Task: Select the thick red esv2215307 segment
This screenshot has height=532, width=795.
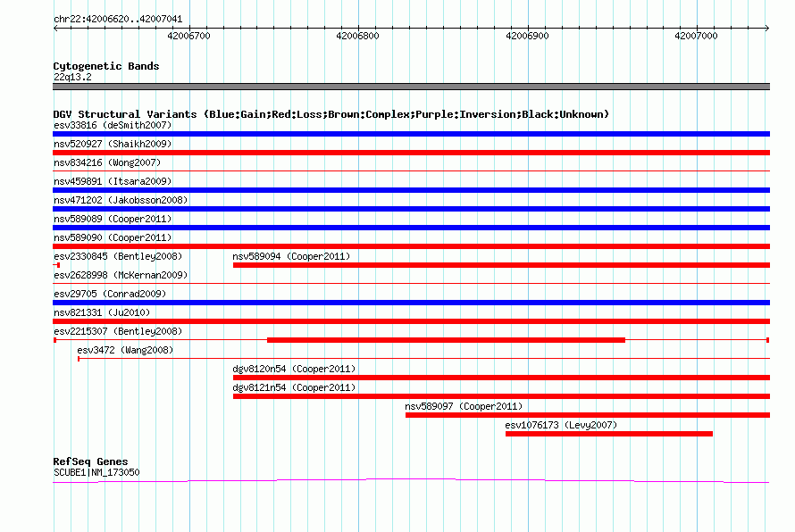Action: (x=446, y=340)
